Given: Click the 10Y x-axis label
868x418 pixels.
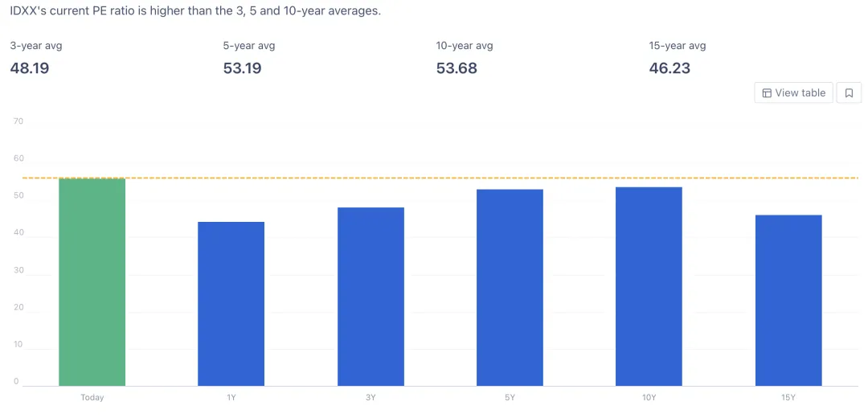Looking at the screenshot, I should coord(649,397).
